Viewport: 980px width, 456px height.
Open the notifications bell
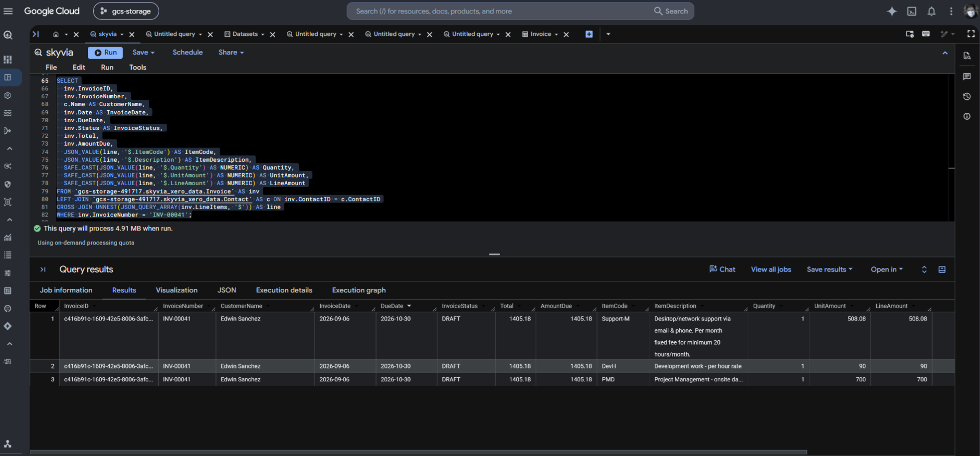click(931, 11)
